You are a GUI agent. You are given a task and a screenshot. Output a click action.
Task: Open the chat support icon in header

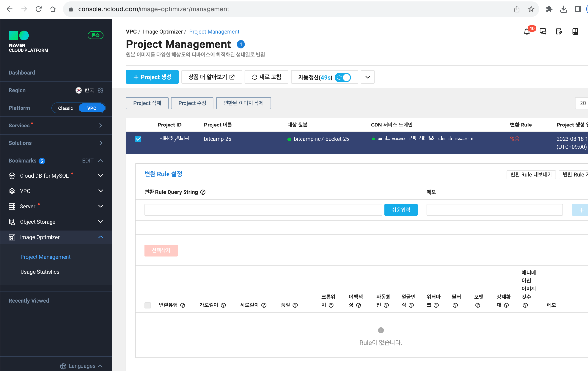click(x=543, y=31)
